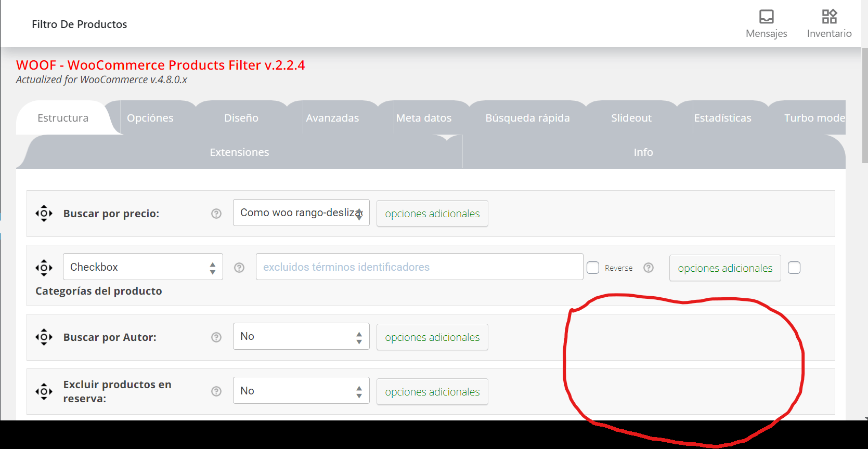This screenshot has height=449, width=868.
Task: Tick checkbox after Categorías opciones adicionales
Action: click(794, 268)
